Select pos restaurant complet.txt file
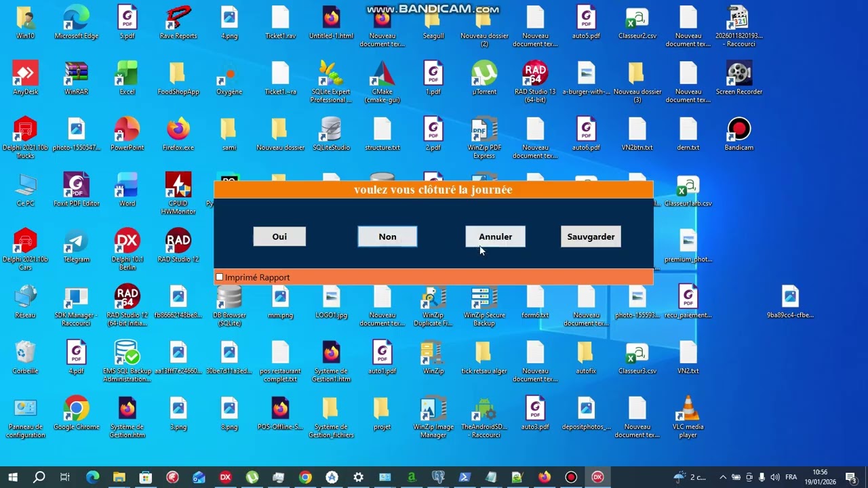Screen dimensions: 868x488 tap(280, 361)
